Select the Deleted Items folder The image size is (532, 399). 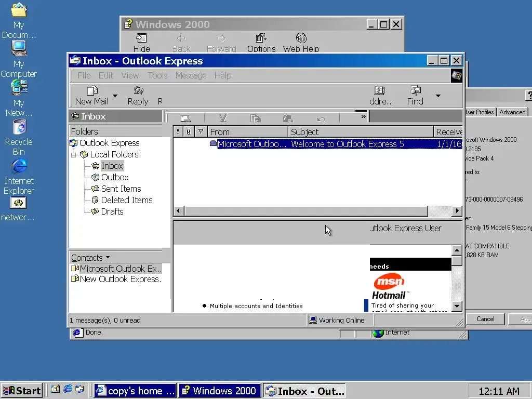(x=127, y=200)
